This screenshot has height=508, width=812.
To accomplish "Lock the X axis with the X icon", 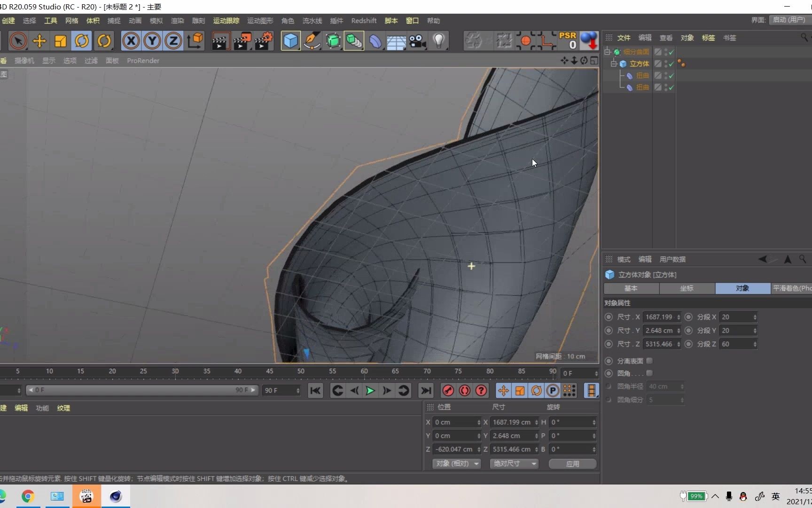I will (131, 41).
